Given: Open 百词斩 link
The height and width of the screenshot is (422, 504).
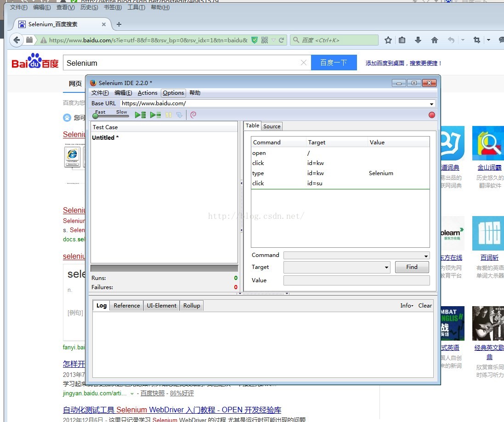Looking at the screenshot, I should (489, 257).
